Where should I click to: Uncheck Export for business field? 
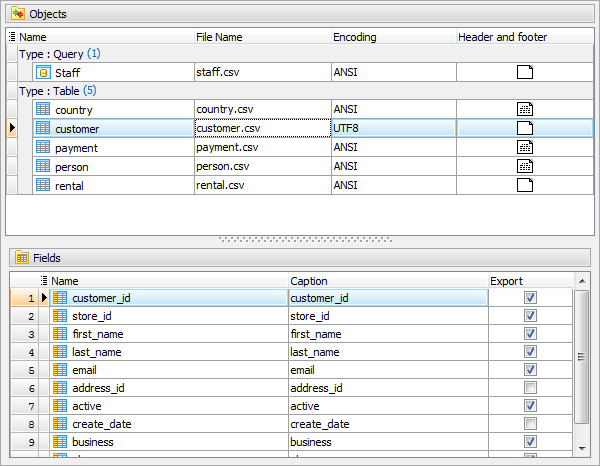point(530,442)
